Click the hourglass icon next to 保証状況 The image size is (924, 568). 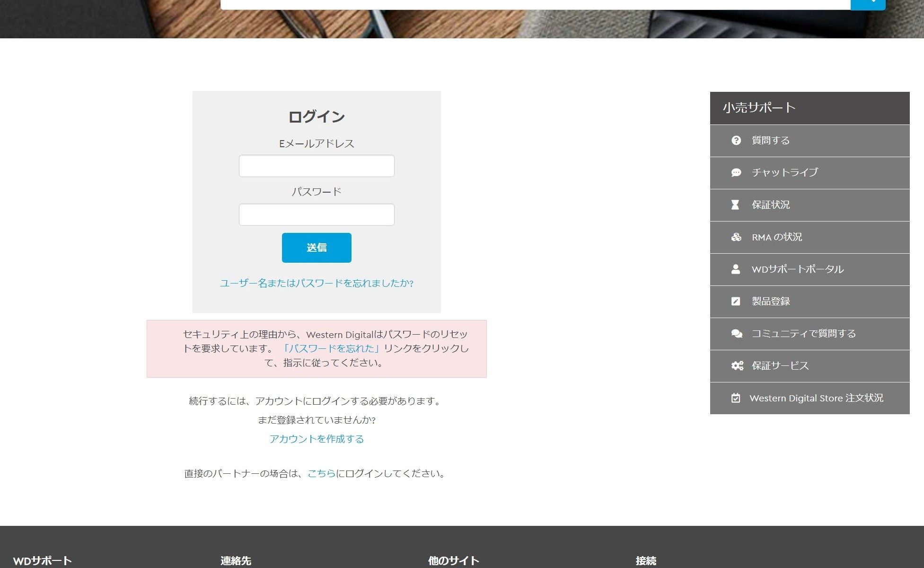coord(735,205)
